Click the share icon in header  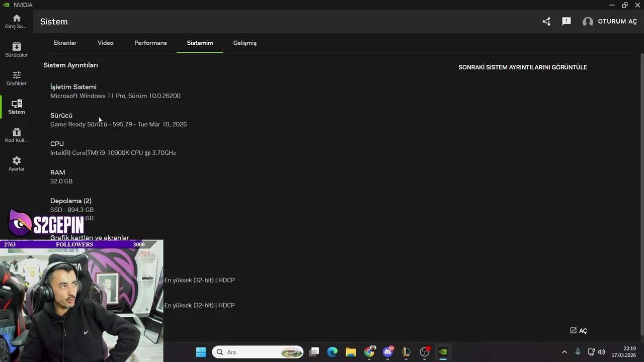point(546,22)
